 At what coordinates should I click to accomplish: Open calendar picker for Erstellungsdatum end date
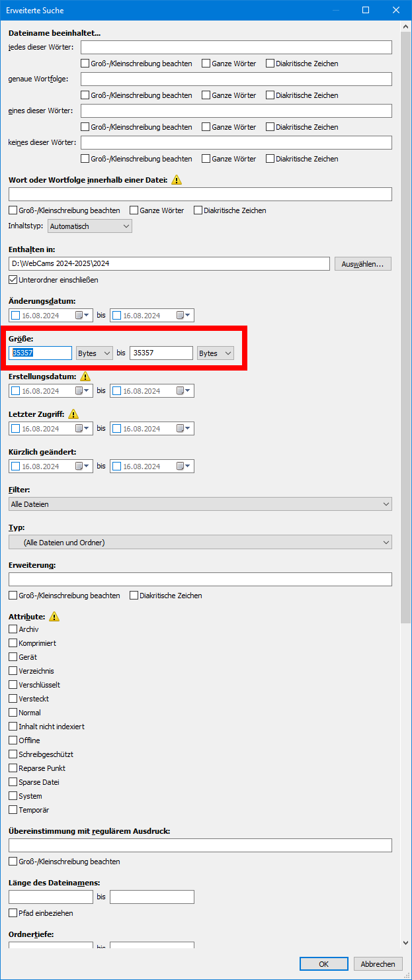click(x=183, y=391)
